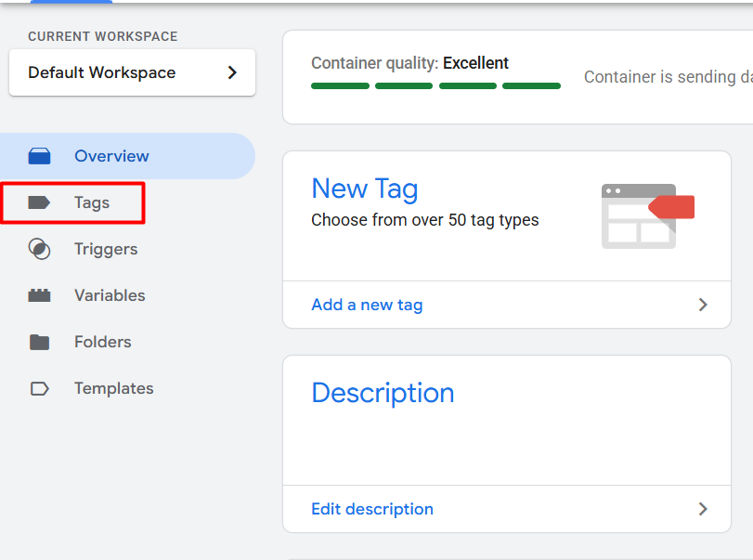Click the "Edit description" link
The image size is (753, 560).
pyautogui.click(x=372, y=509)
